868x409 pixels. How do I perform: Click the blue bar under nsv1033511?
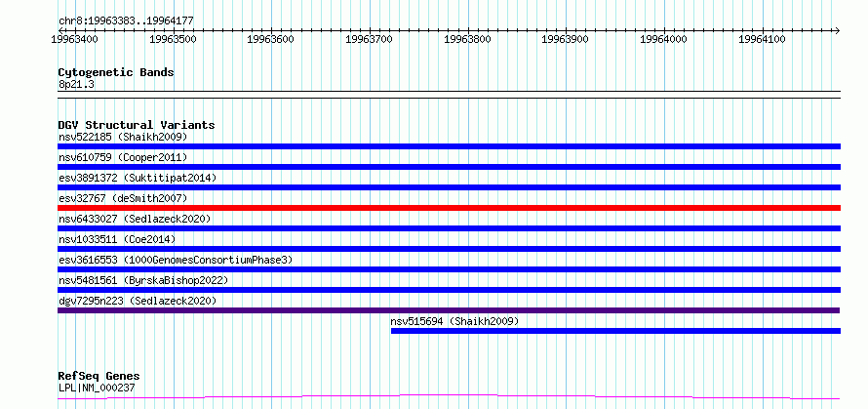coord(449,249)
